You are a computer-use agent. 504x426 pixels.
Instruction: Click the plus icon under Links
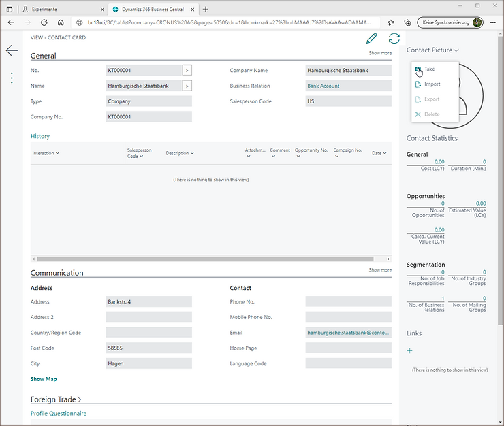pyautogui.click(x=410, y=350)
